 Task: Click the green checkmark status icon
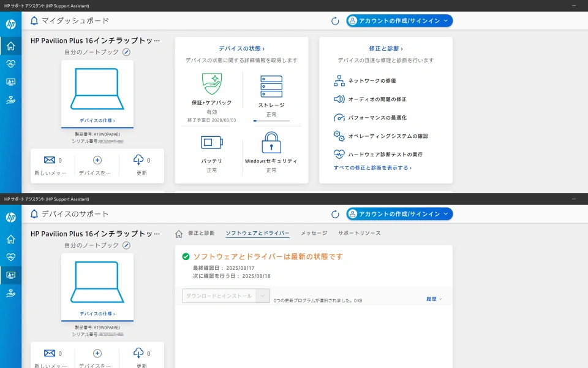tap(186, 256)
